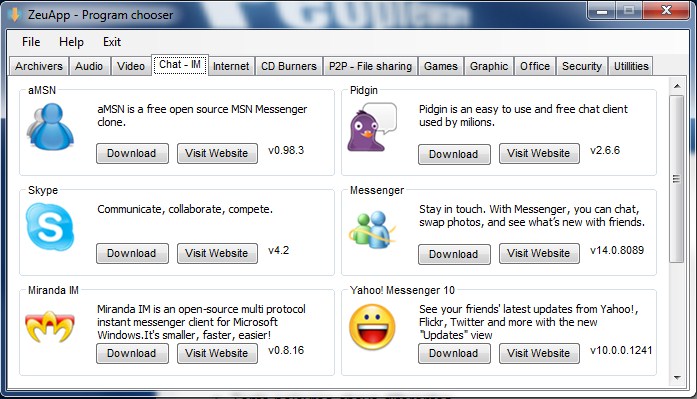Download Skype
The image size is (697, 399).
pyautogui.click(x=132, y=253)
